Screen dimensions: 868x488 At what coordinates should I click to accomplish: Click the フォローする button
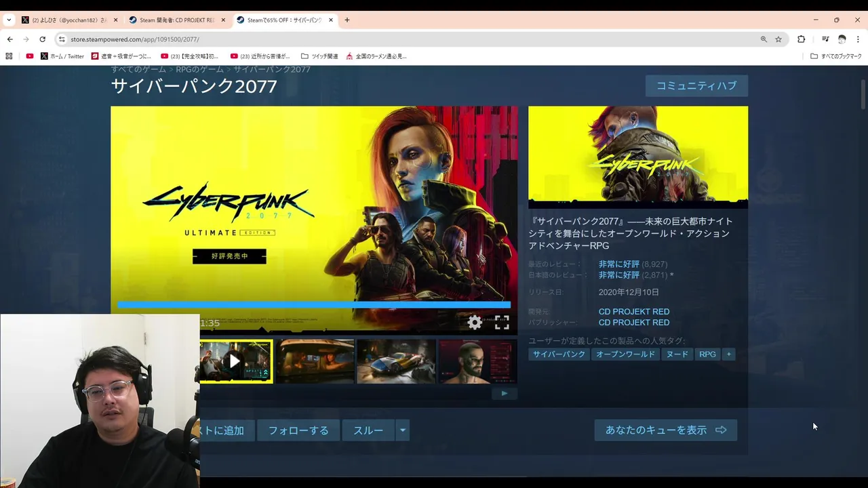(298, 430)
